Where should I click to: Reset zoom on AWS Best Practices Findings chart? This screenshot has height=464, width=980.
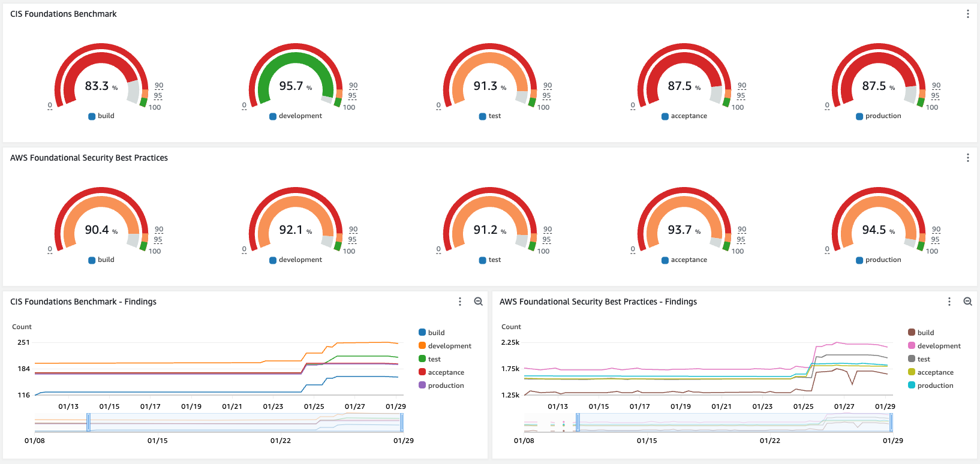[967, 302]
